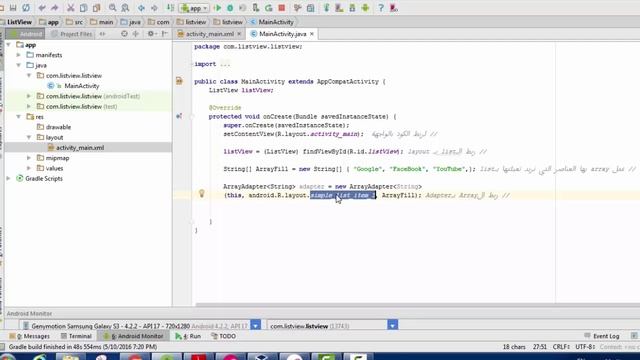This screenshot has width=640, height=360.
Task: Select MainActivity class in project tree
Action: [x=81, y=86]
